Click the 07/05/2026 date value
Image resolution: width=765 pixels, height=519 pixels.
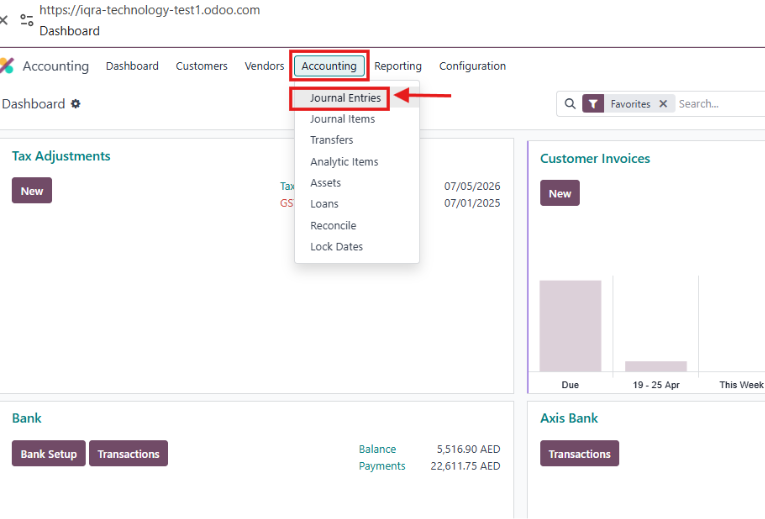click(x=472, y=186)
